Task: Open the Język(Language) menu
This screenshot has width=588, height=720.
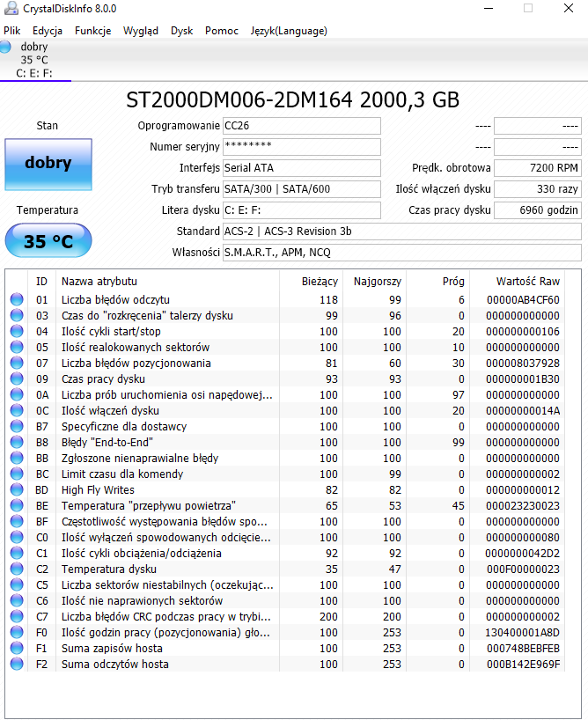Action: pyautogui.click(x=289, y=31)
